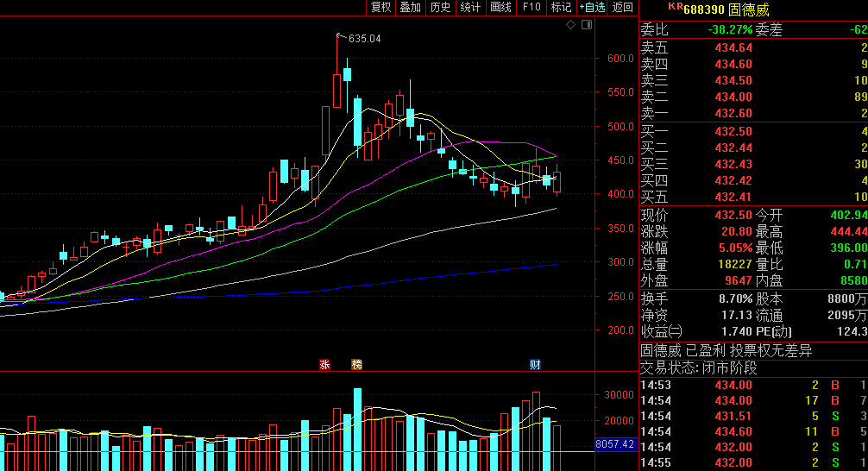Open the 标记 mark menu
The image size is (868, 471).
561,8
